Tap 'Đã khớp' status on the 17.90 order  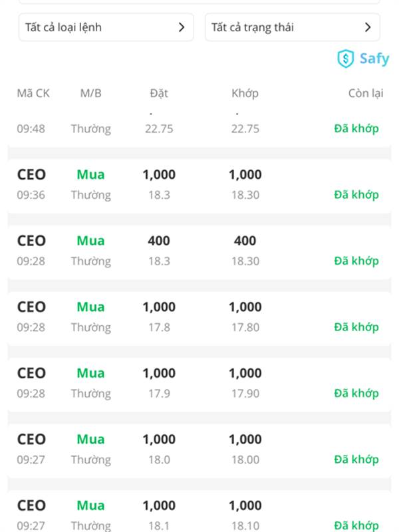tap(356, 393)
